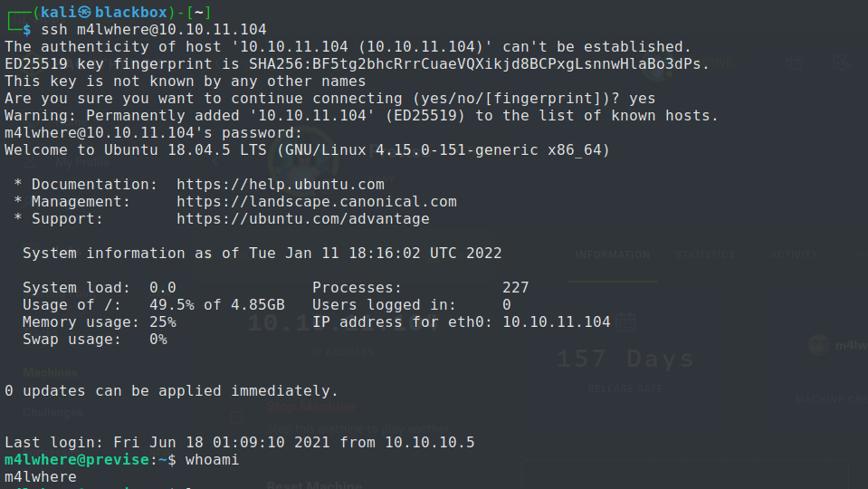Click the calendar icon above release date
This screenshot has width=868, height=489.
tap(625, 321)
